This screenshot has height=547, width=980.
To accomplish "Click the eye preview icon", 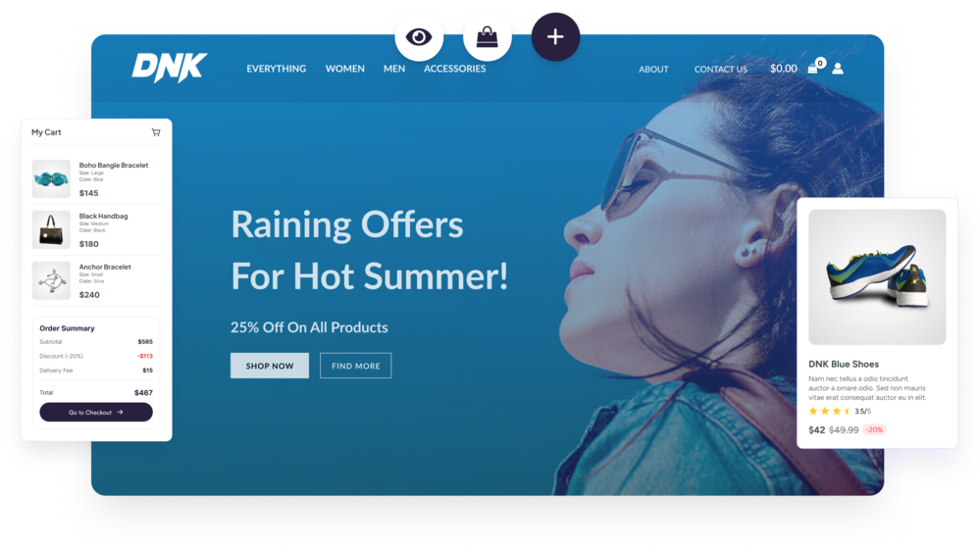I will click(x=419, y=37).
